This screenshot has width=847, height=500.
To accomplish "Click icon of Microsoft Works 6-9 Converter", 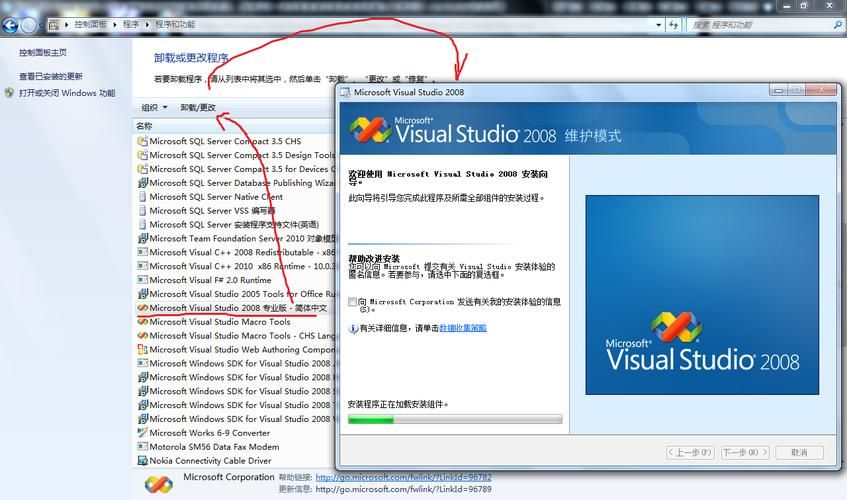I will [x=143, y=433].
